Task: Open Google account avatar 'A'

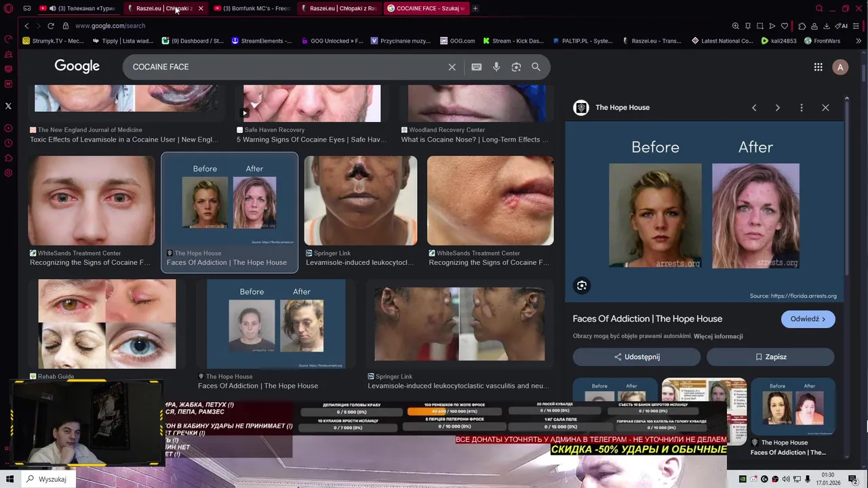Action: tap(840, 67)
